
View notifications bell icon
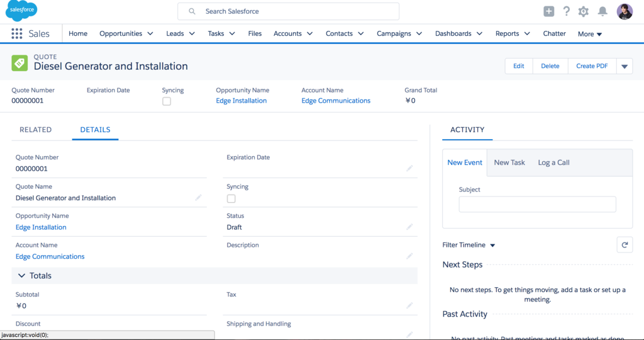point(602,11)
